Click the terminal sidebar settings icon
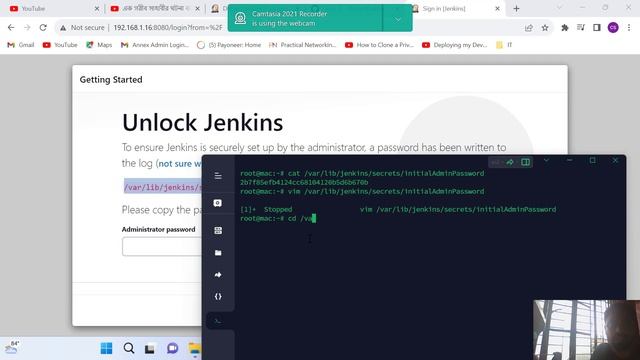 coord(218,203)
